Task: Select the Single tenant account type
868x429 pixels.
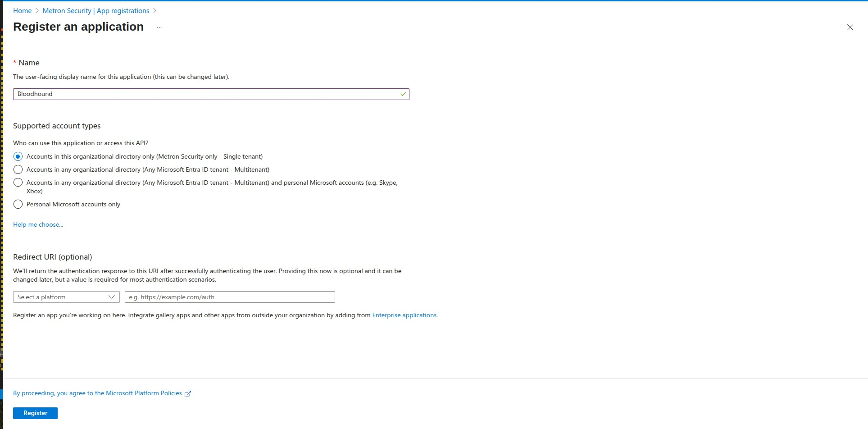Action: tap(18, 156)
